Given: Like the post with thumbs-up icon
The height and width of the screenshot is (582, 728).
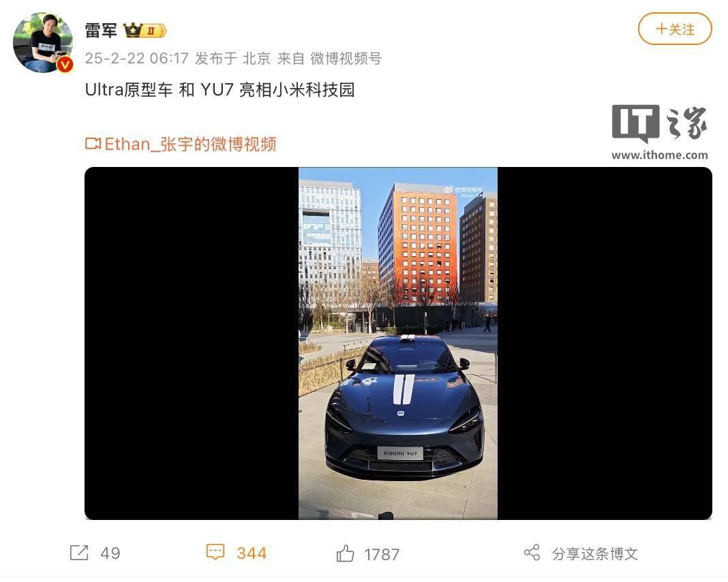Looking at the screenshot, I should [345, 553].
